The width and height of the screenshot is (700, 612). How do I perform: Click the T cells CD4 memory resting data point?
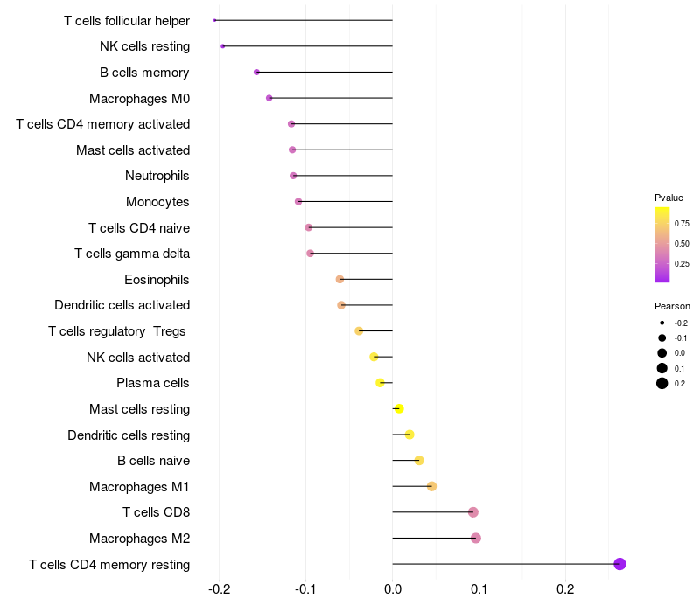[619, 564]
